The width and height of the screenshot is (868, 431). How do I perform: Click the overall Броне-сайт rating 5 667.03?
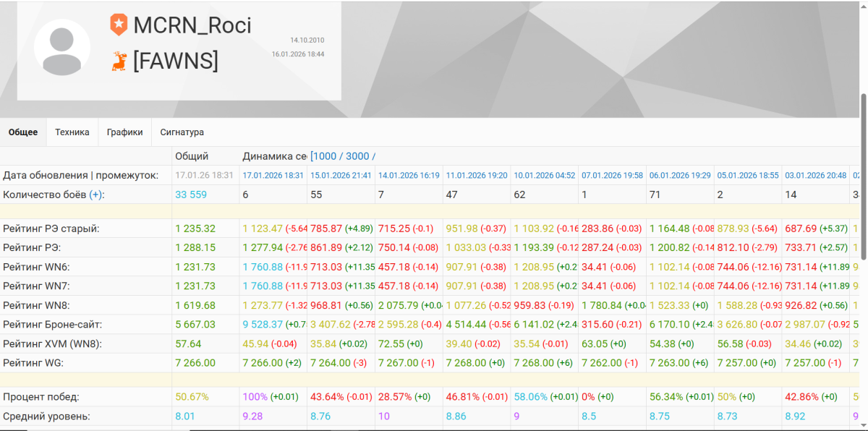pos(195,325)
